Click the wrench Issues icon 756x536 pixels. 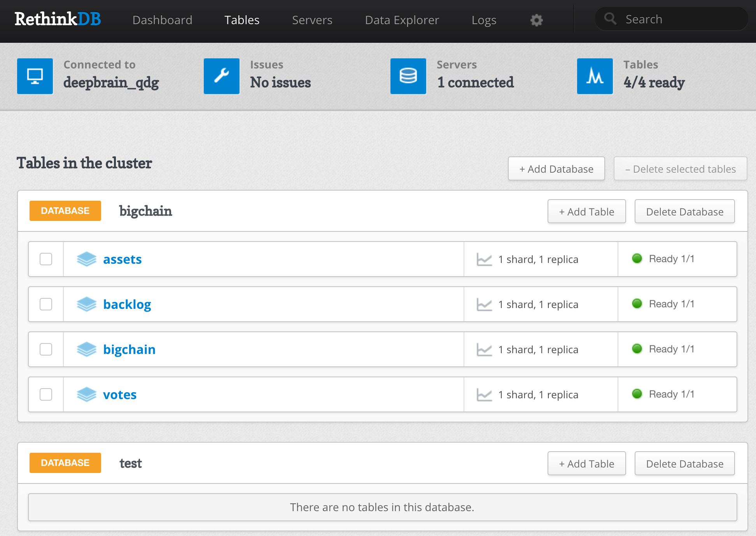222,76
